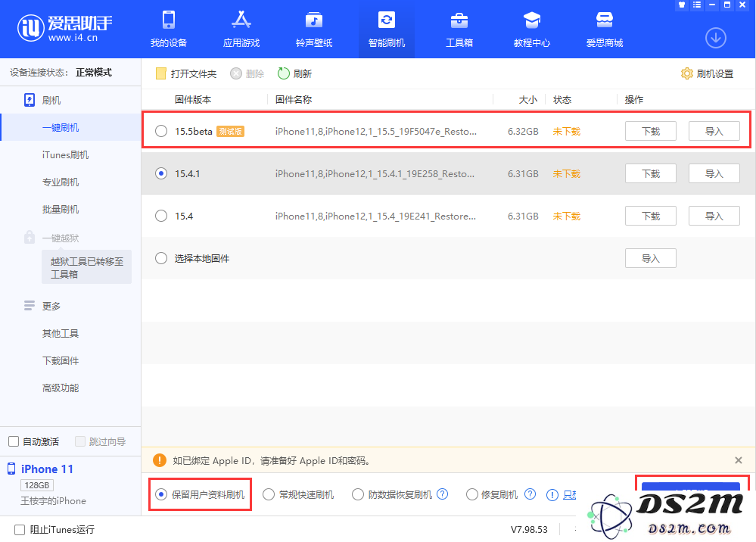Viewport: 756px width, 542px height.
Task: Click the 状态 column header
Action: coord(562,99)
